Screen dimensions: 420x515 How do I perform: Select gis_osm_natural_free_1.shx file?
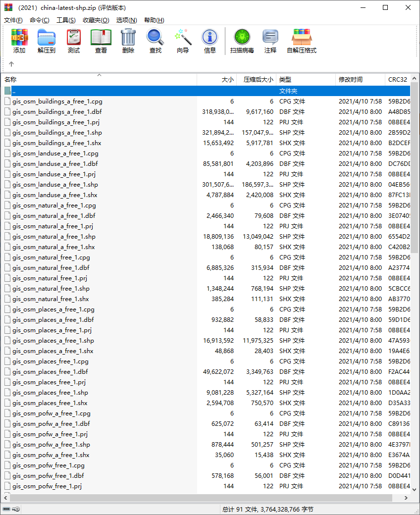(x=206, y=299)
